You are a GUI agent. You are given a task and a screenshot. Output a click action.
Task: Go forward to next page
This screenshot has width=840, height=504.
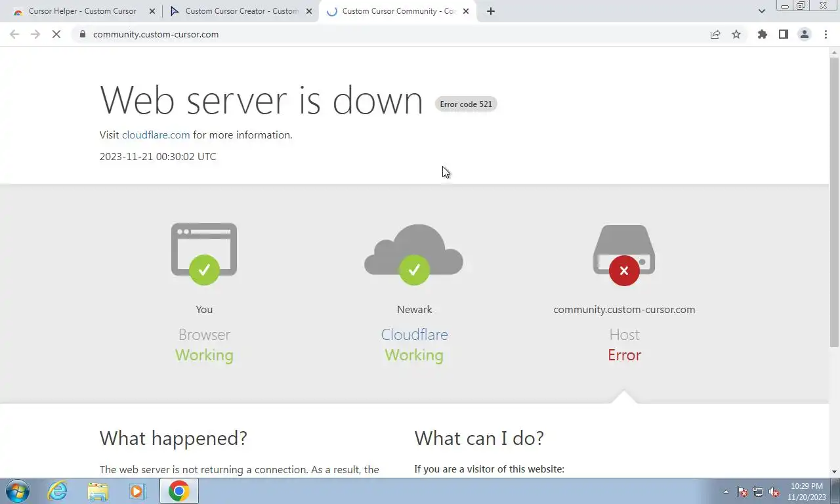click(35, 34)
